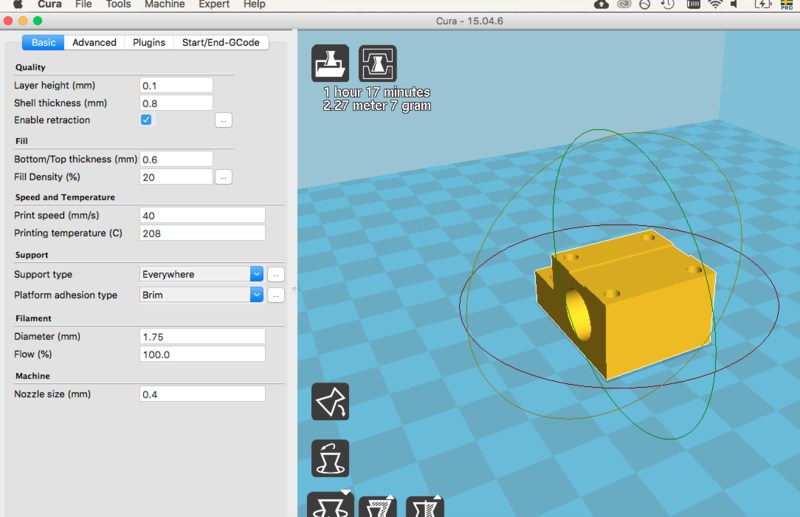Open Fill Density extra settings button
This screenshot has height=517, width=800.
(223, 177)
